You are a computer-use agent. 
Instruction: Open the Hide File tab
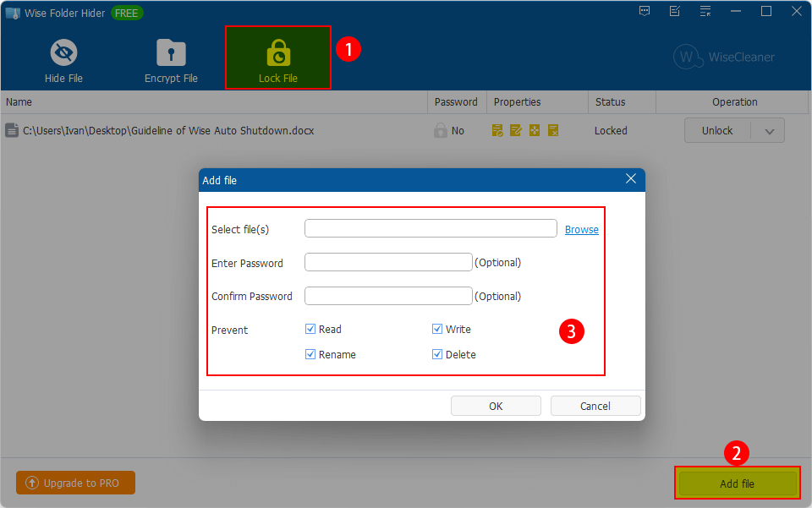click(63, 61)
